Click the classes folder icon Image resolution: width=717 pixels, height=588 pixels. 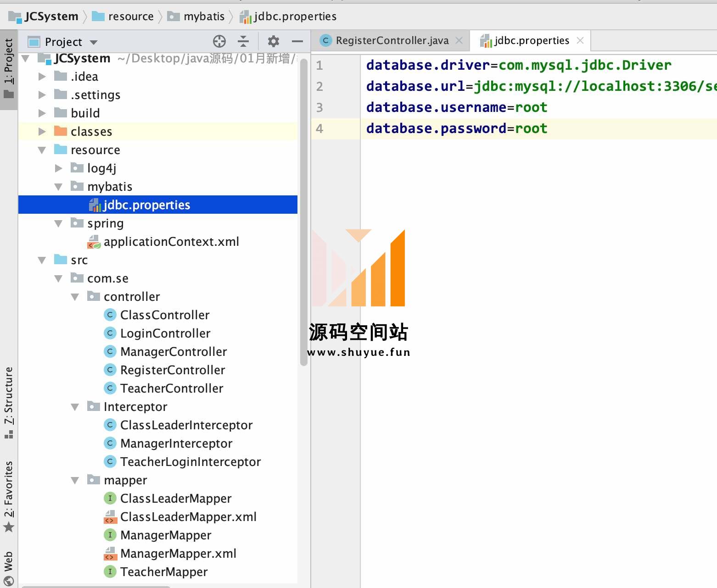61,131
